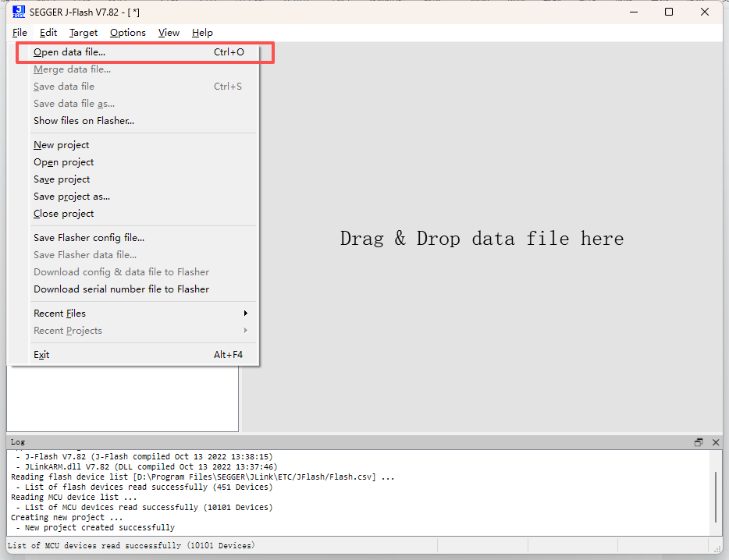This screenshot has width=729, height=560.
Task: Open the Options menu
Action: coord(128,33)
